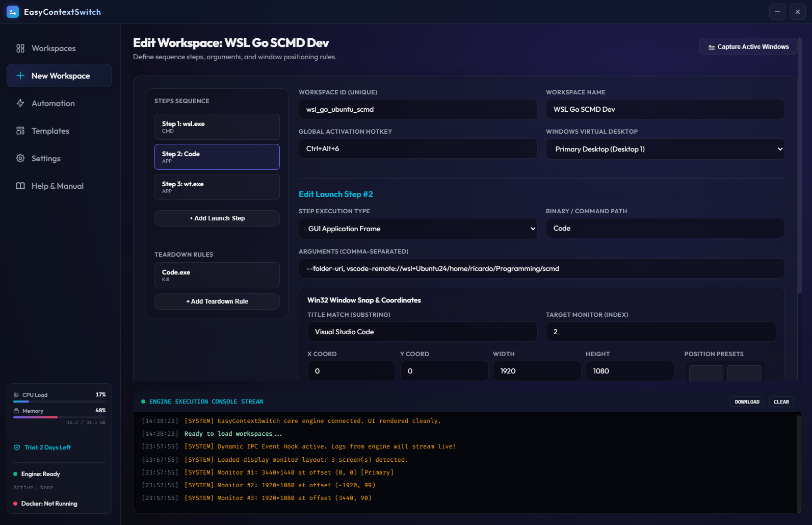Click the plus icon beside New Workspace
812x525 pixels.
20,76
